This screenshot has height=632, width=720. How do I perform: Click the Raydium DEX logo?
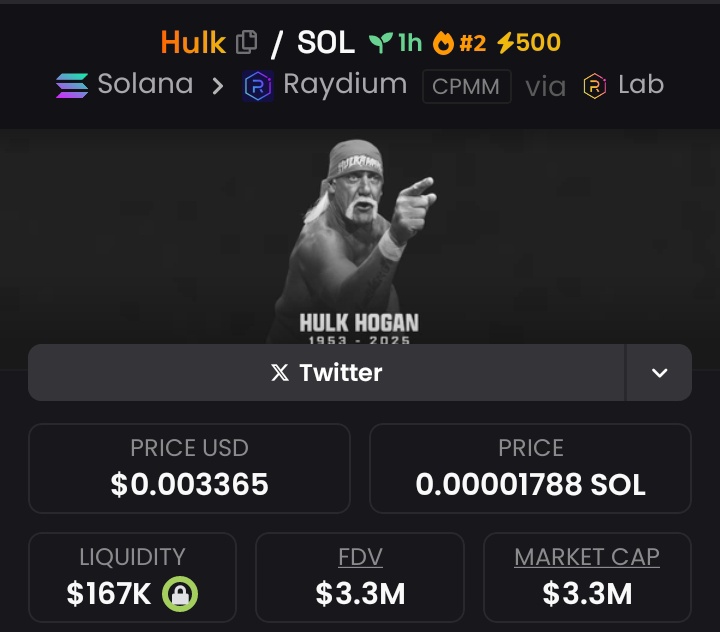[x=258, y=86]
